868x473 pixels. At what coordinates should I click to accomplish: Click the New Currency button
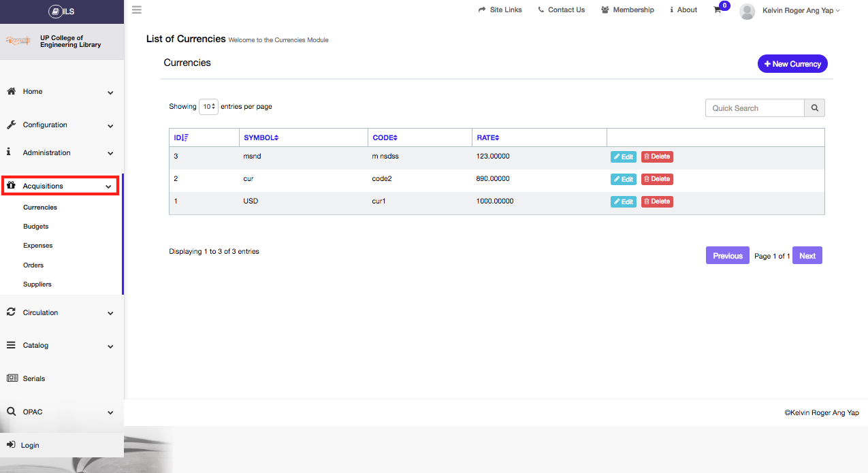click(x=792, y=64)
